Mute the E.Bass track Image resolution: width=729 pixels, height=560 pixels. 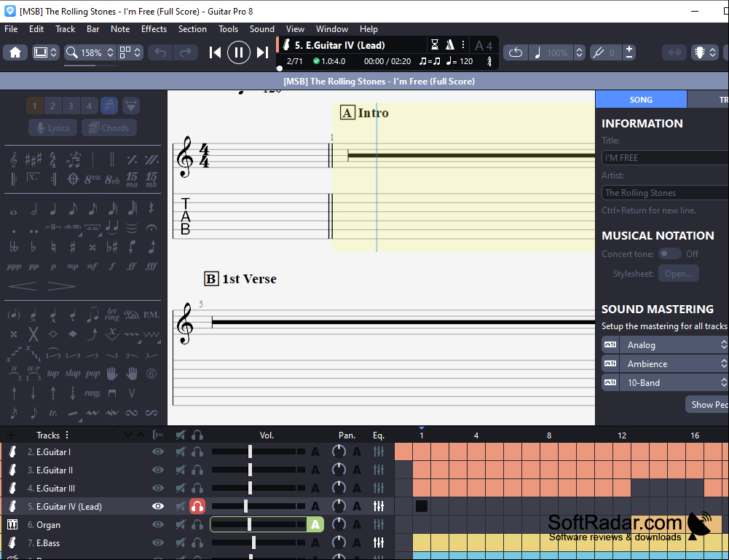click(181, 543)
